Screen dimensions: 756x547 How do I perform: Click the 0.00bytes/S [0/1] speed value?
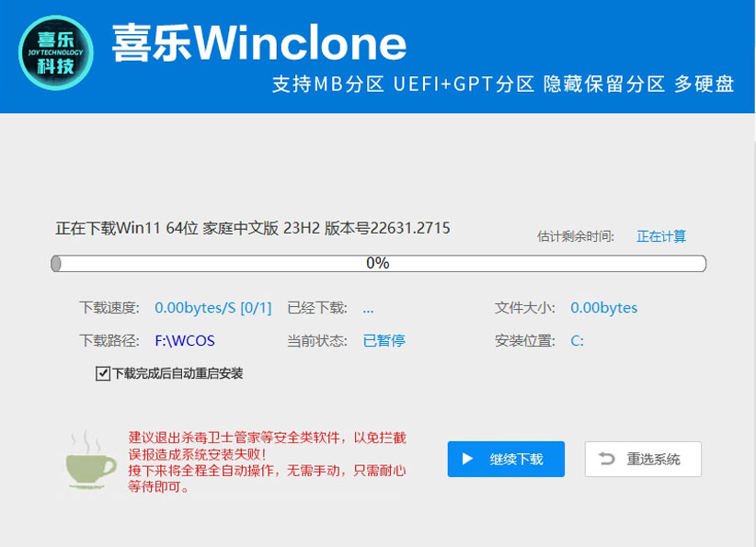tap(213, 307)
